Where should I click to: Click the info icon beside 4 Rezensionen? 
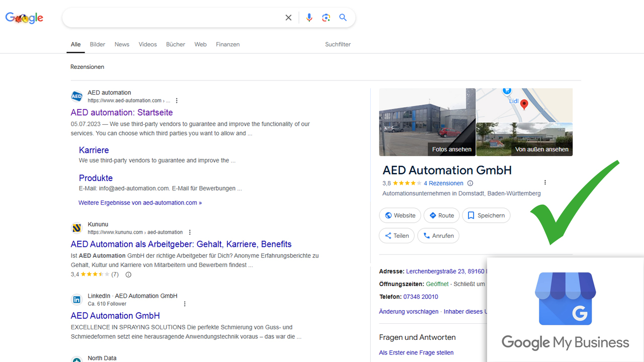tap(470, 184)
